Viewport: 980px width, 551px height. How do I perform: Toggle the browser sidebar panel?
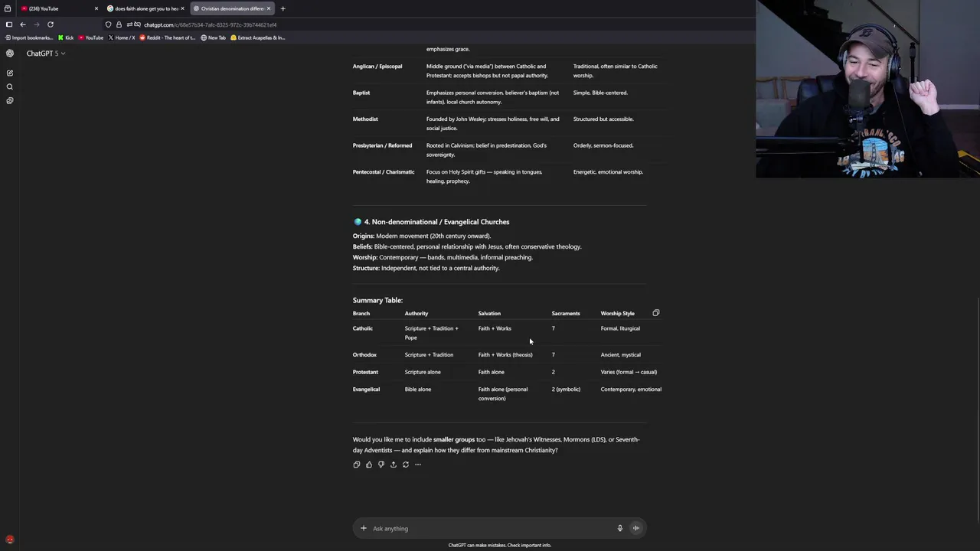point(9,24)
